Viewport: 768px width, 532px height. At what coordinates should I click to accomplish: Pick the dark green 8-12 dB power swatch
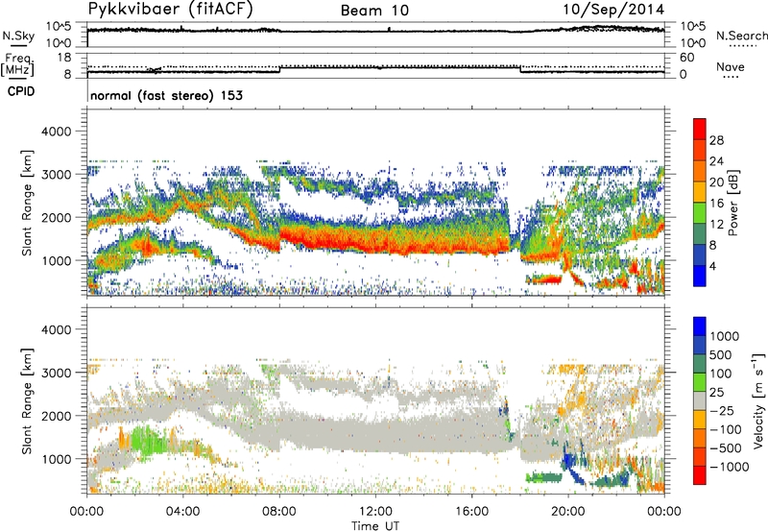point(700,234)
